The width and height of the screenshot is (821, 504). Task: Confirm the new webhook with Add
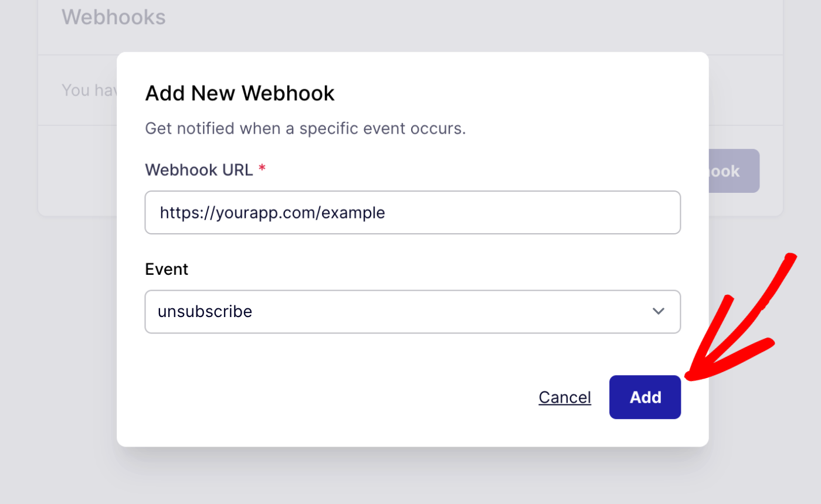pyautogui.click(x=644, y=397)
